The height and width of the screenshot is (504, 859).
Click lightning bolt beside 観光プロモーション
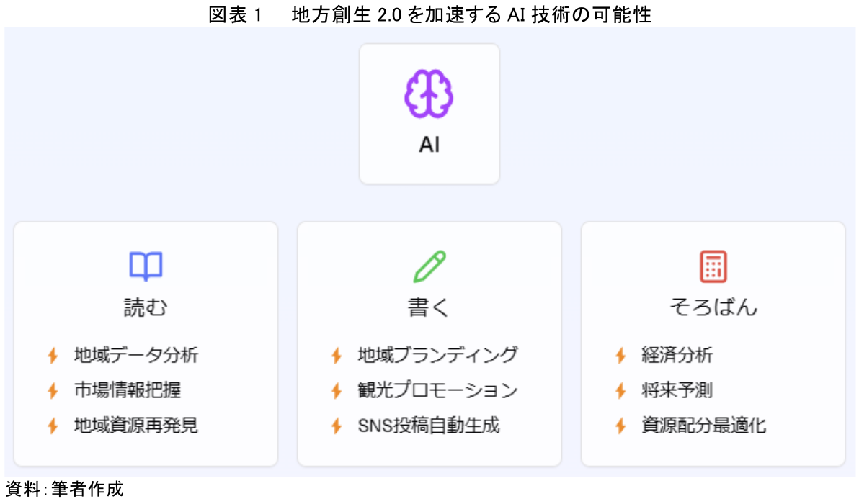click(x=337, y=391)
